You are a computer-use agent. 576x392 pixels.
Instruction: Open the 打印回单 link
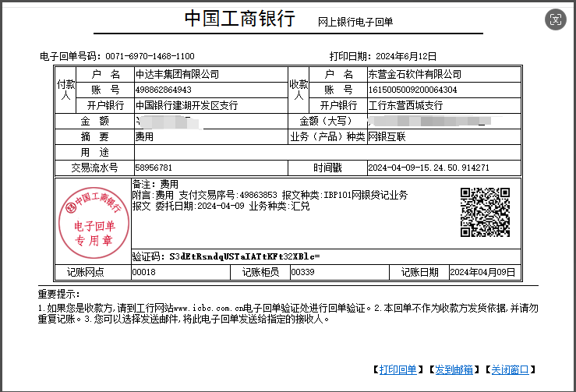(398, 369)
